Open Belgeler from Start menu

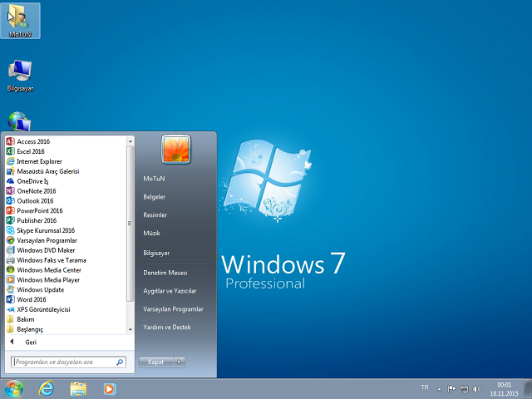[x=155, y=197]
